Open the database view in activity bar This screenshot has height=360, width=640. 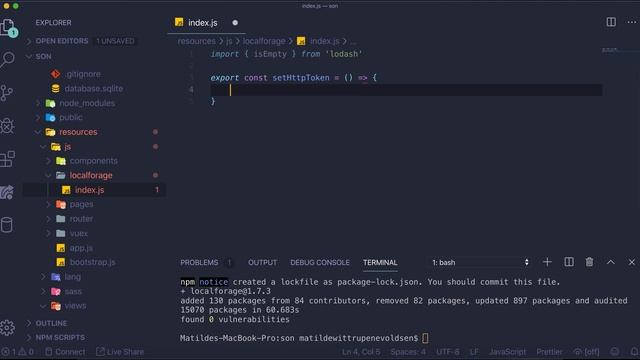click(7, 225)
